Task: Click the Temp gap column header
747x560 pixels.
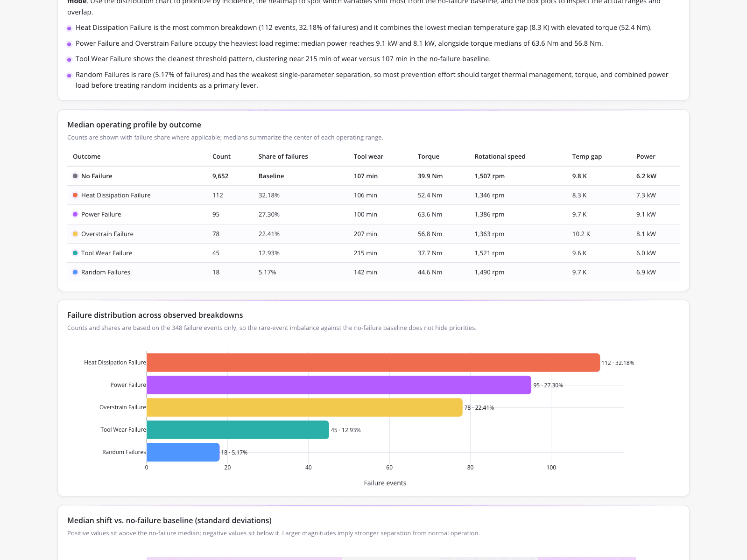Action: coord(587,156)
